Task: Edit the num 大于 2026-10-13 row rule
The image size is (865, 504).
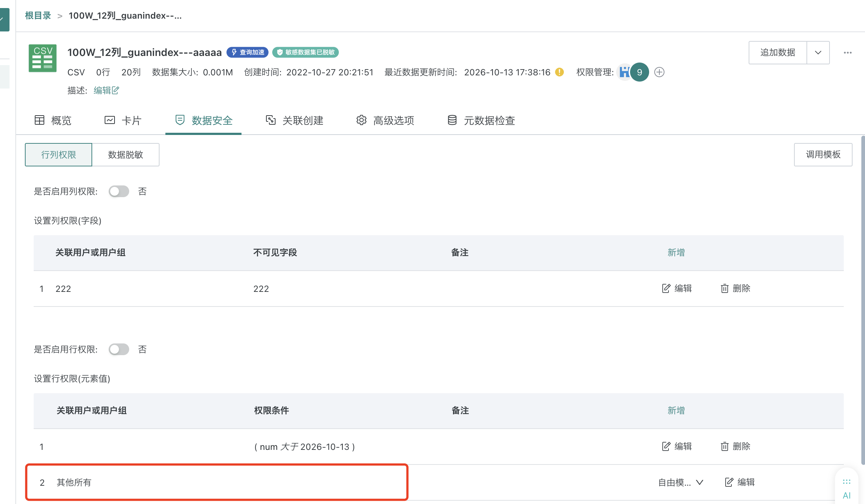Action: pyautogui.click(x=677, y=447)
